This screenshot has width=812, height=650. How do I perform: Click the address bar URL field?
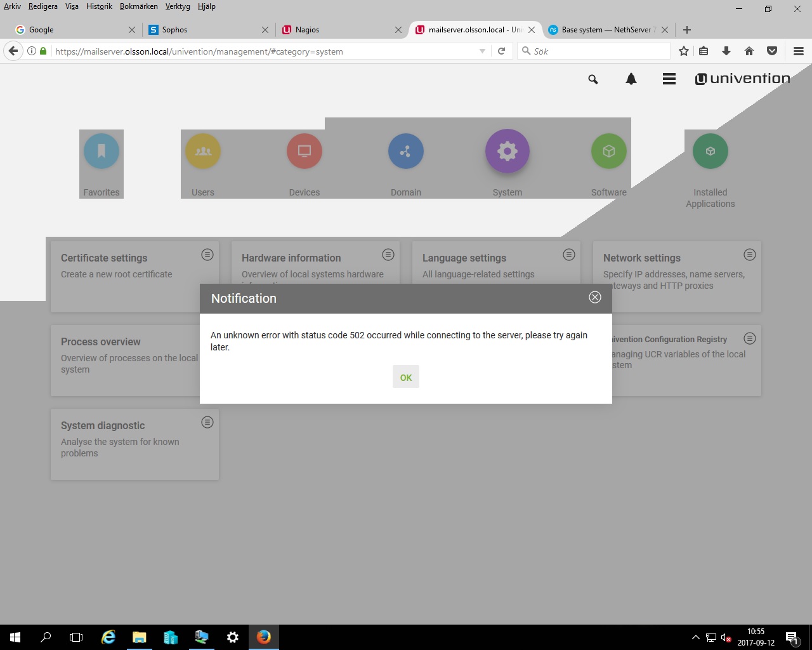[x=263, y=51]
